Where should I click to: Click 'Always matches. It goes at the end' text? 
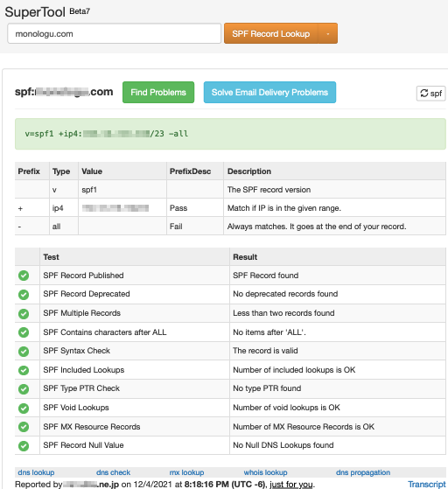pyautogui.click(x=317, y=227)
